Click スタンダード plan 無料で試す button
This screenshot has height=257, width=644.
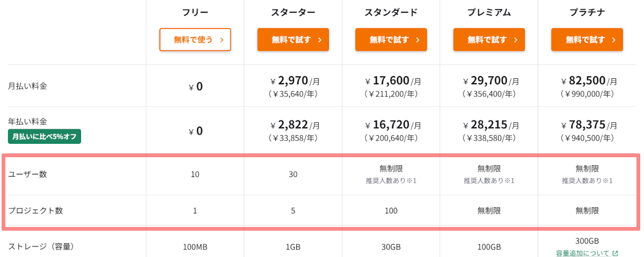(x=391, y=40)
